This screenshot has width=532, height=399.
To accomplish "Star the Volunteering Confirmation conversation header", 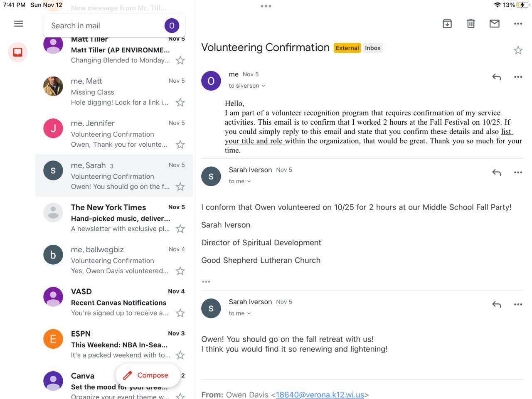I will tap(518, 50).
